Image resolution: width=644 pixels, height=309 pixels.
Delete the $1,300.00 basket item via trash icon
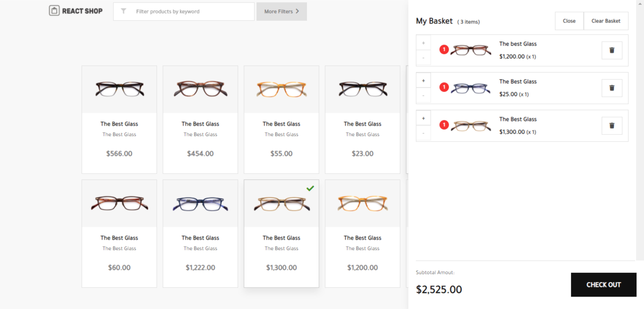point(612,126)
